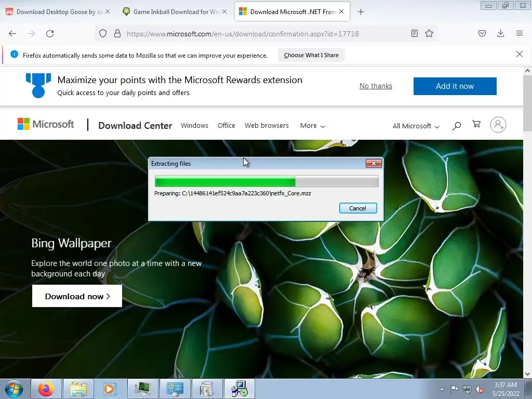
Task: Cancel the file extraction dialog
Action: [358, 208]
